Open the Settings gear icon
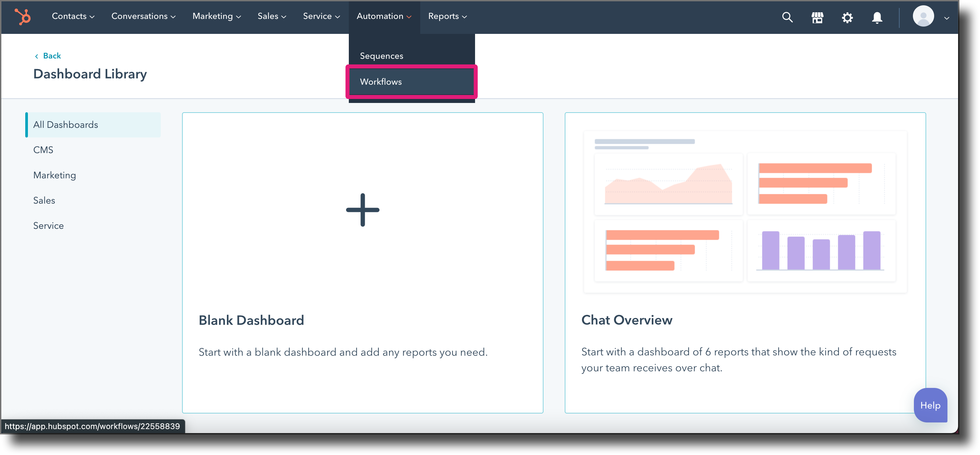 click(x=847, y=17)
